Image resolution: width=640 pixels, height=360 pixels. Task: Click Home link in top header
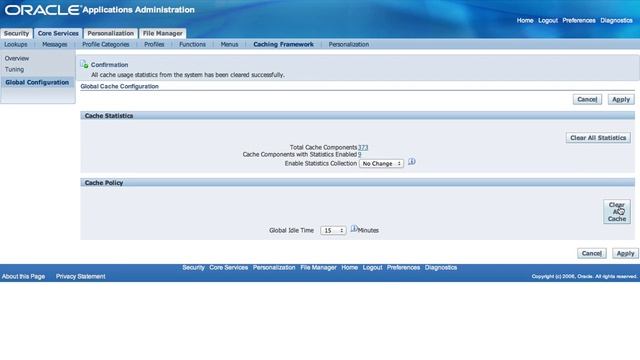click(525, 20)
